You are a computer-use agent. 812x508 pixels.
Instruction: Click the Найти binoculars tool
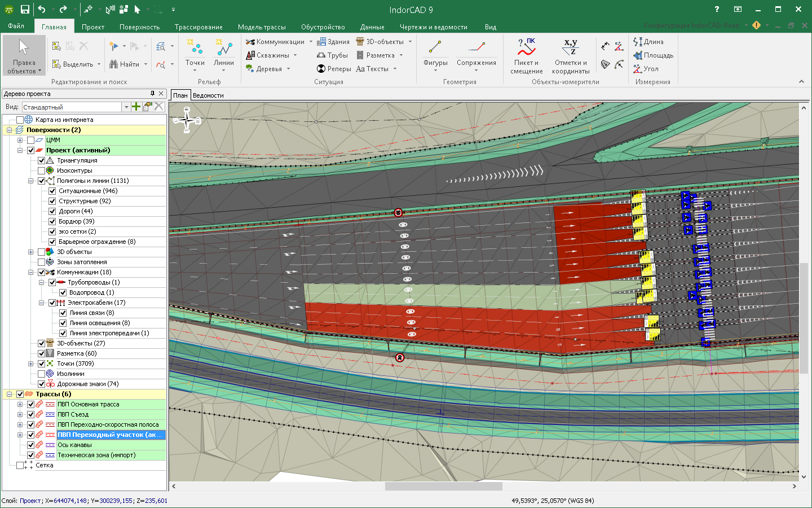point(125,64)
